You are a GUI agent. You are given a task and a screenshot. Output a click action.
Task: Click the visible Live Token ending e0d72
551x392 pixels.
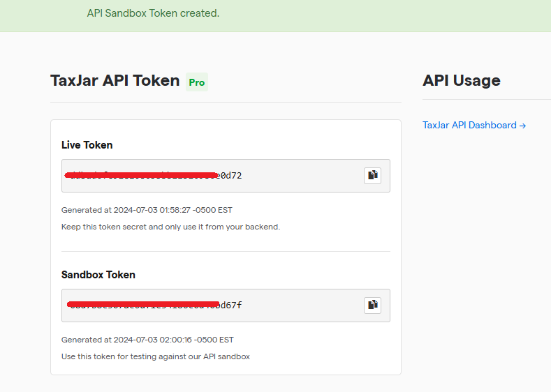[x=230, y=176]
